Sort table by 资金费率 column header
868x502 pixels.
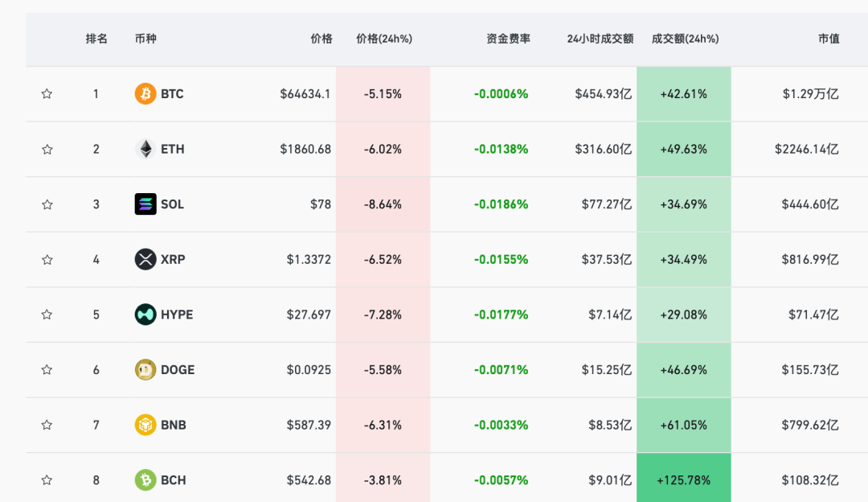click(x=508, y=39)
